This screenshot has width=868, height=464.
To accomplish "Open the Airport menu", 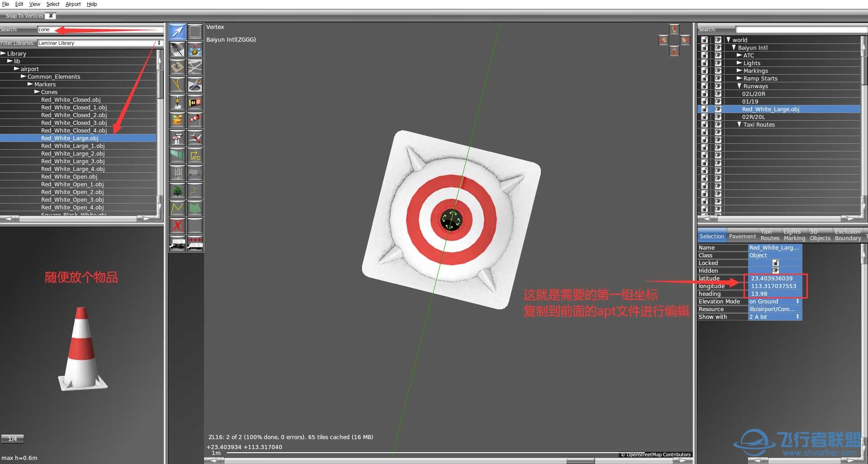I will point(73,4).
